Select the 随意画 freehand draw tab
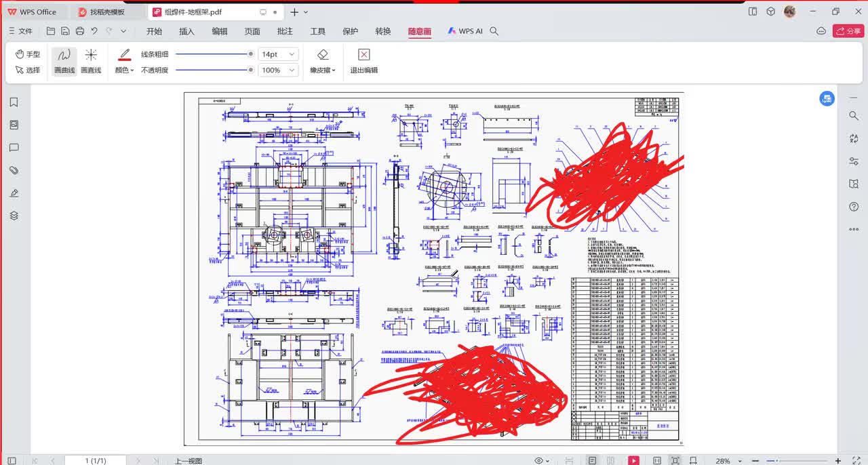This screenshot has height=465, width=868. 420,31
